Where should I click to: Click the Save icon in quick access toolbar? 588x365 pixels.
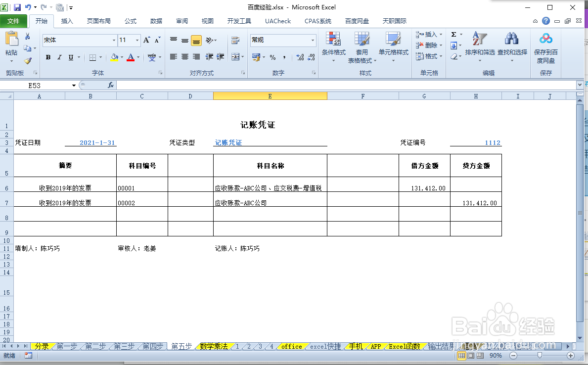click(17, 7)
